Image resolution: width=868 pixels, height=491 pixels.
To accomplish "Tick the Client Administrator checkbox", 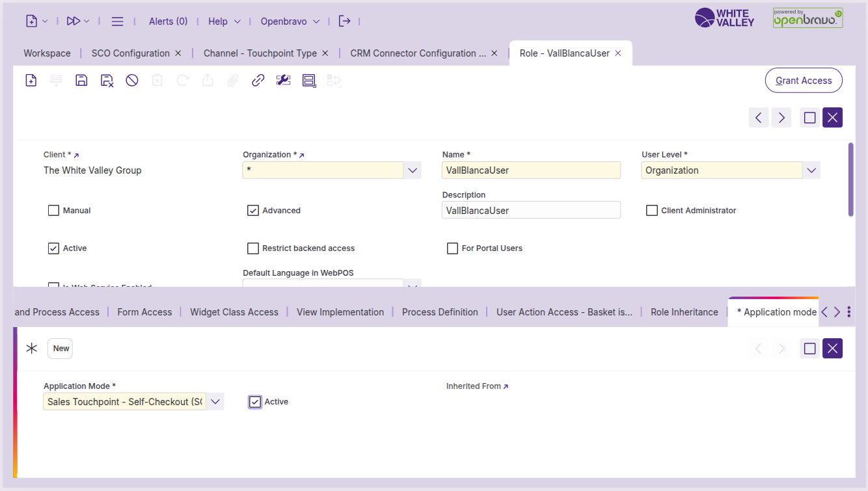I will [x=651, y=211].
